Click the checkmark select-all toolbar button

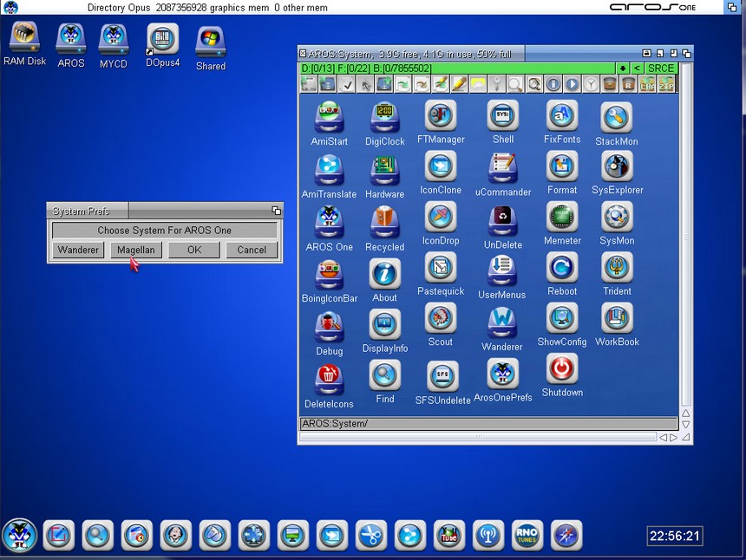point(347,84)
